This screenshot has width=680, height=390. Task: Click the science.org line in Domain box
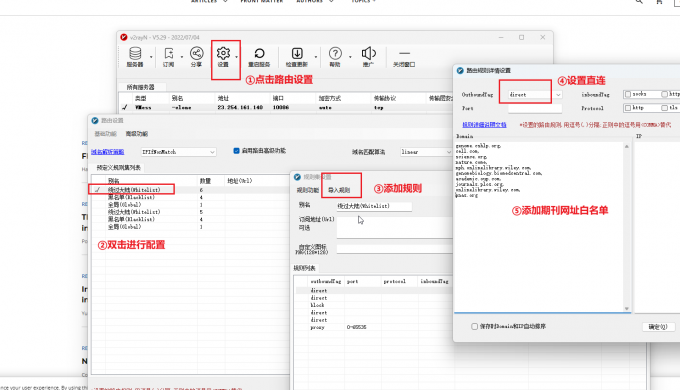pos(471,157)
